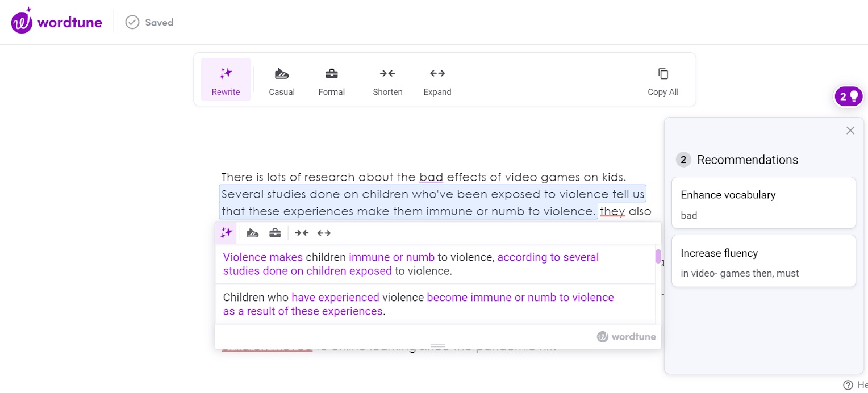The image size is (868, 393).
Task: Select the Rewrite tool in the main toolbar
Action: 226,80
